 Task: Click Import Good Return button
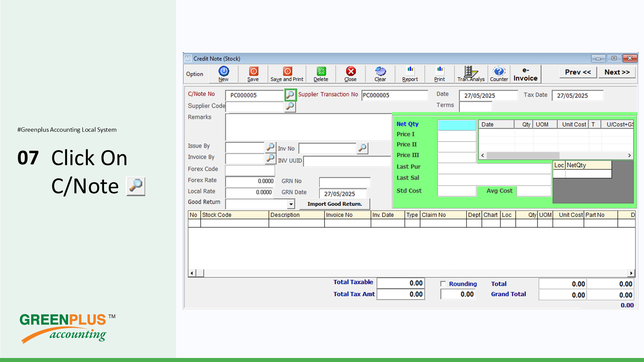(x=335, y=204)
